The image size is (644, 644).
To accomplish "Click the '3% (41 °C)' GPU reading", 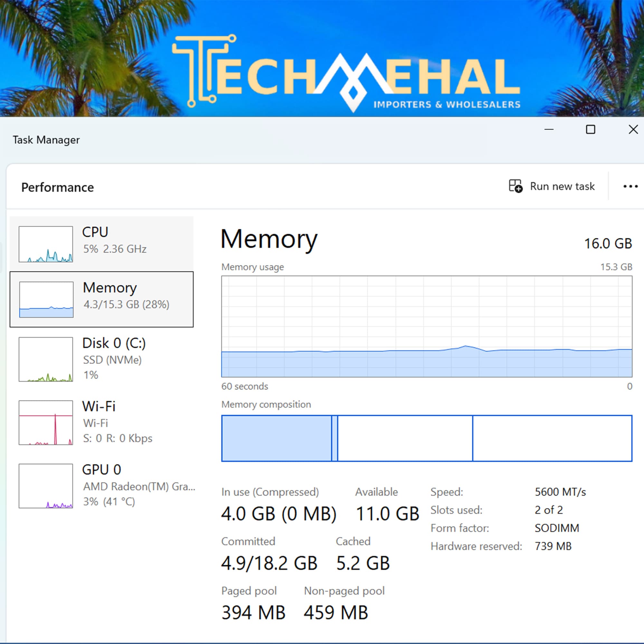I will 109,501.
